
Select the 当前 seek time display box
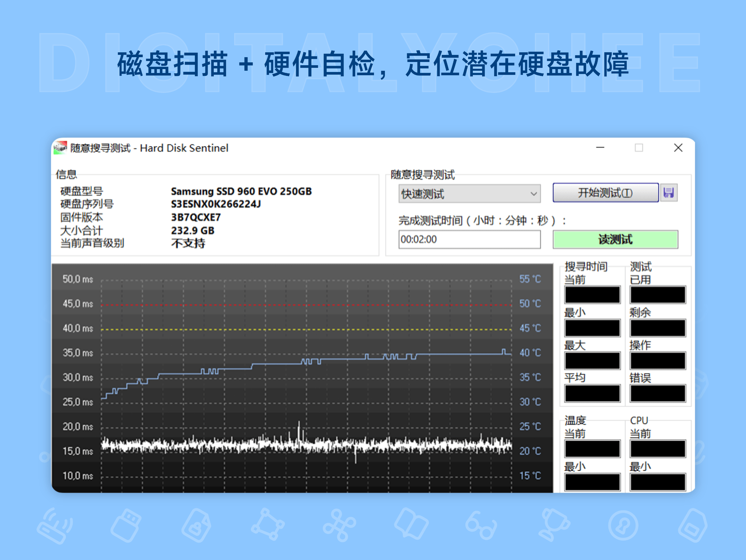pos(592,295)
